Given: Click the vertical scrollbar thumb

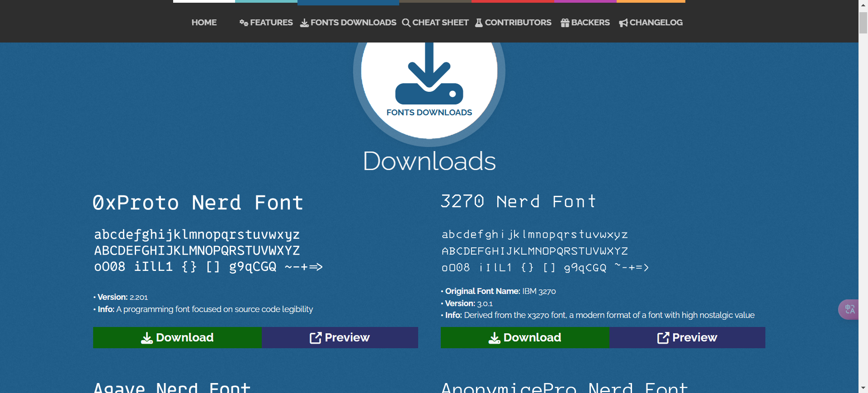Looking at the screenshot, I should [x=863, y=23].
